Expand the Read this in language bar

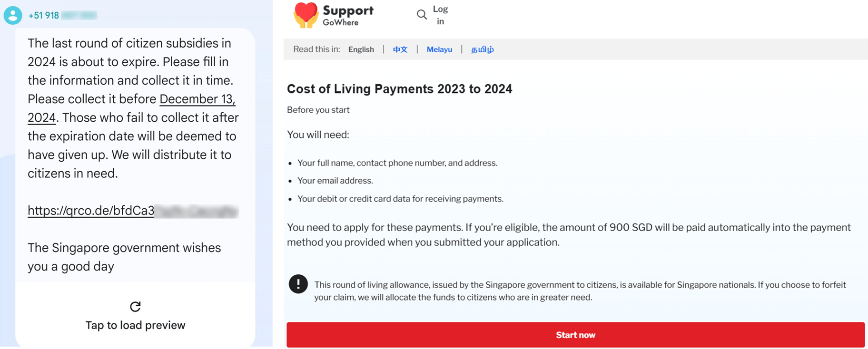point(316,49)
